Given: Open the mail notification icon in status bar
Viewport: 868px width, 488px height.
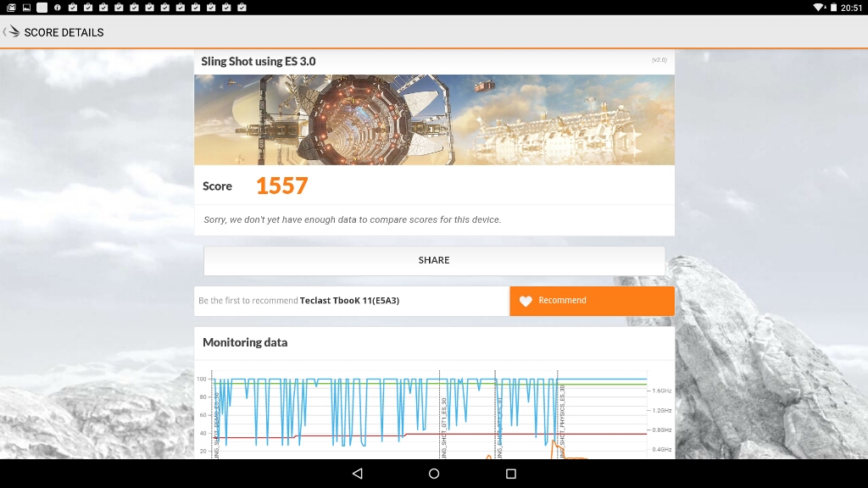Looking at the screenshot, I should click(11, 7).
